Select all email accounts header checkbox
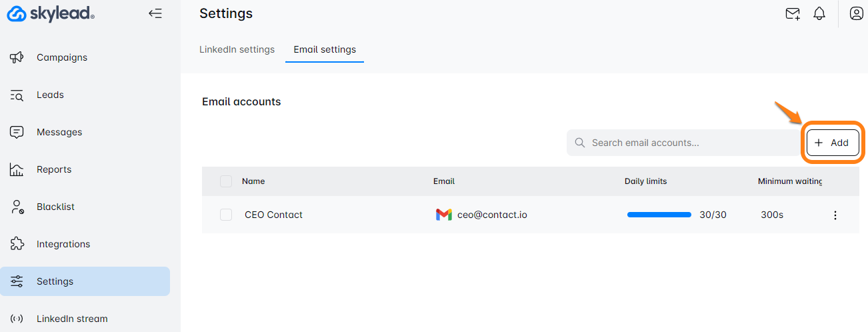Viewport: 868px width, 332px height. click(226, 181)
